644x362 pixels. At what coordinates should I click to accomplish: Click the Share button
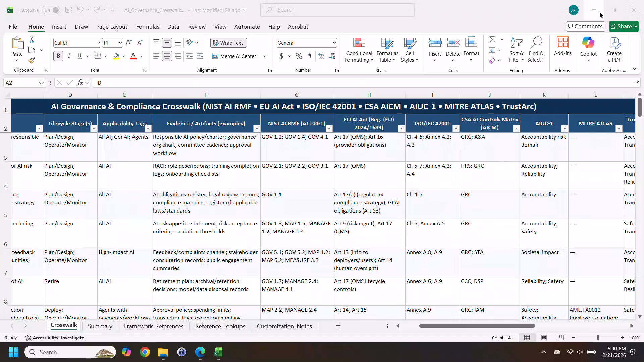coord(624,26)
